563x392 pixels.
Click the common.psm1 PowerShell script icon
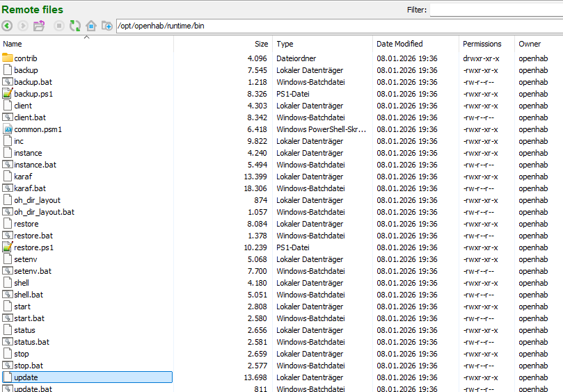click(8, 129)
